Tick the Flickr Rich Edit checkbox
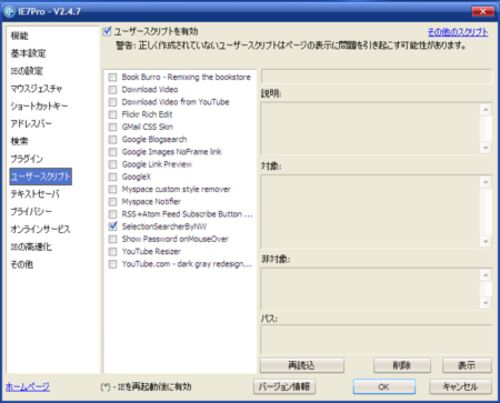Image resolution: width=500 pixels, height=403 pixels. coord(113,115)
